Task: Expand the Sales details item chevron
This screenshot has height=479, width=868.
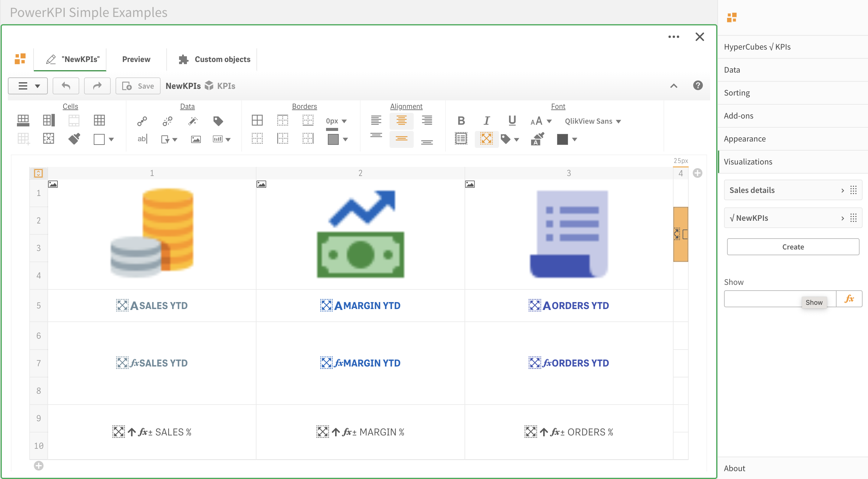Action: (x=842, y=190)
